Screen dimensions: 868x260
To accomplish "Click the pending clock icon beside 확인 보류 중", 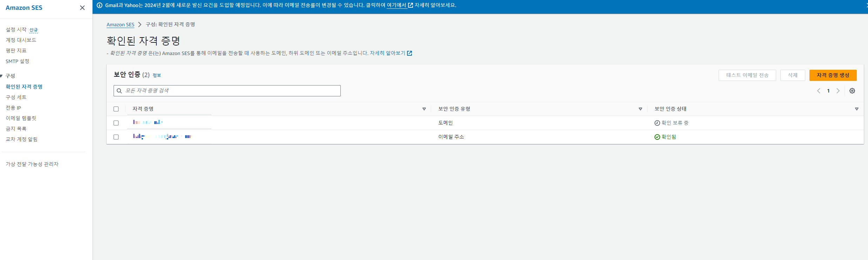I will [657, 123].
